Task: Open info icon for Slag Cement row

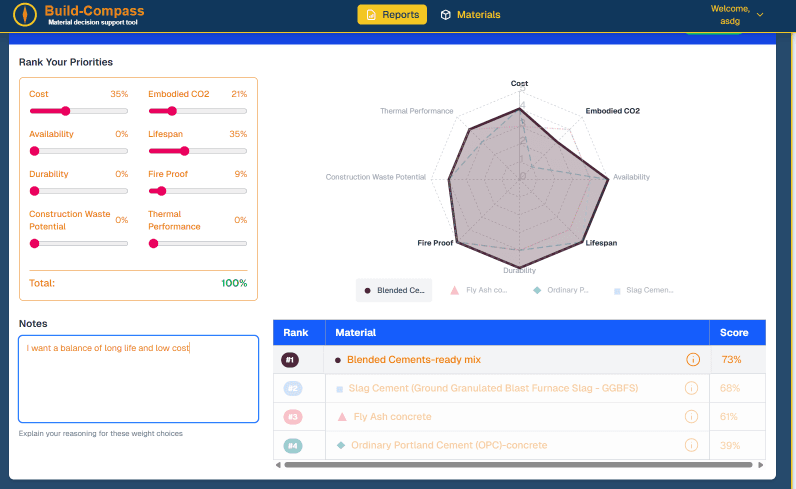Action: (x=691, y=388)
